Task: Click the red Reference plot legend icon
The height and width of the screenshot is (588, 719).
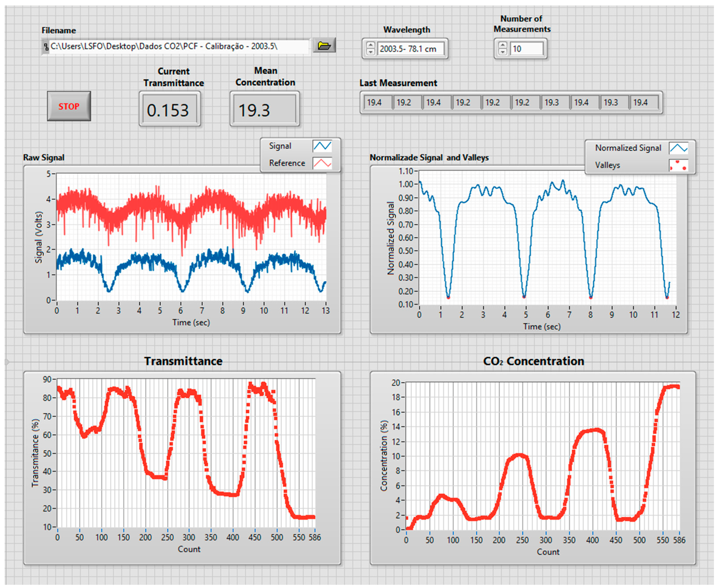Action: click(322, 164)
